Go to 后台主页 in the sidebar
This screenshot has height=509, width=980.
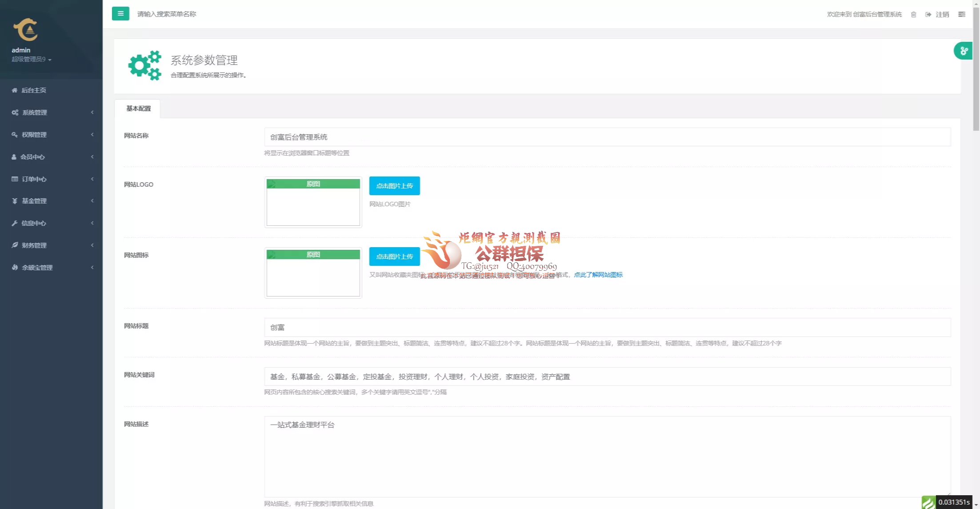pyautogui.click(x=33, y=90)
